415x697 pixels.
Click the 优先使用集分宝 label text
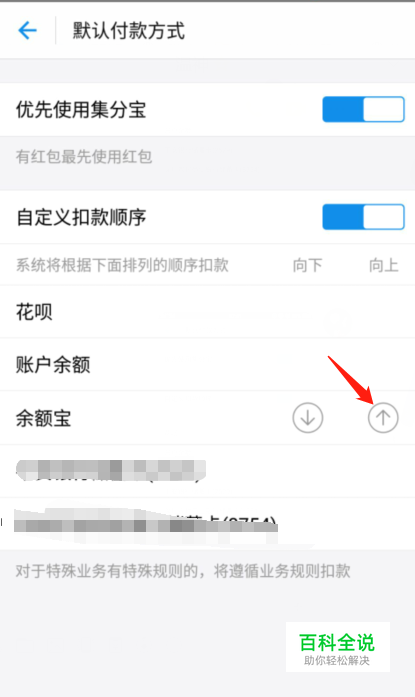(x=81, y=110)
